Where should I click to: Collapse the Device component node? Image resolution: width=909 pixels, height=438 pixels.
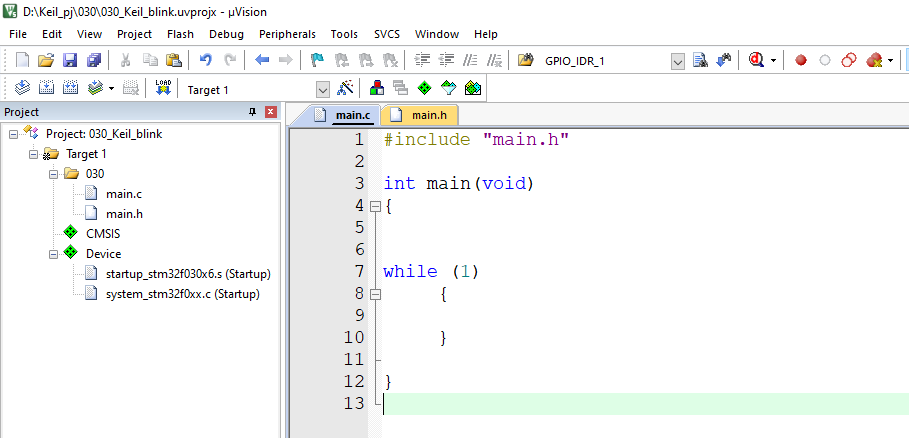click(x=54, y=254)
